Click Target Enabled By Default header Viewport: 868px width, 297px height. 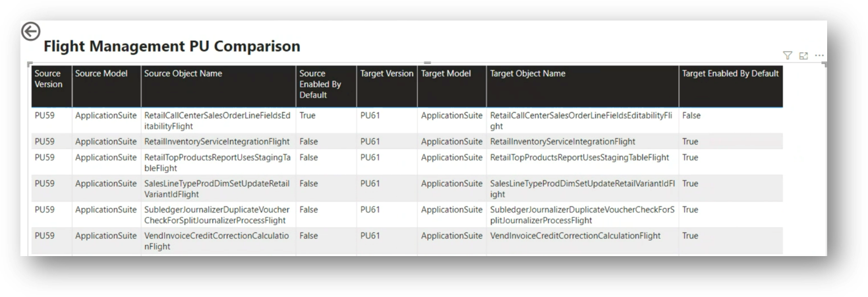pyautogui.click(x=730, y=74)
